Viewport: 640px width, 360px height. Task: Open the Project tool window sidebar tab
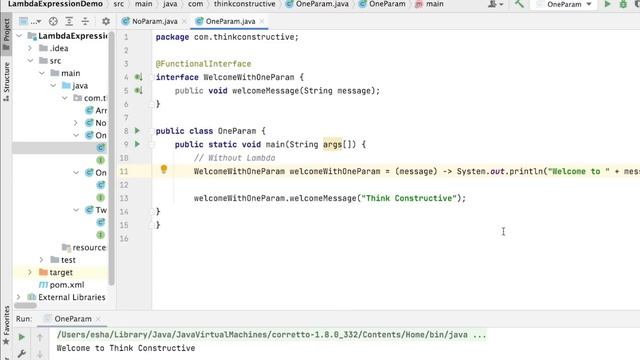[6, 35]
